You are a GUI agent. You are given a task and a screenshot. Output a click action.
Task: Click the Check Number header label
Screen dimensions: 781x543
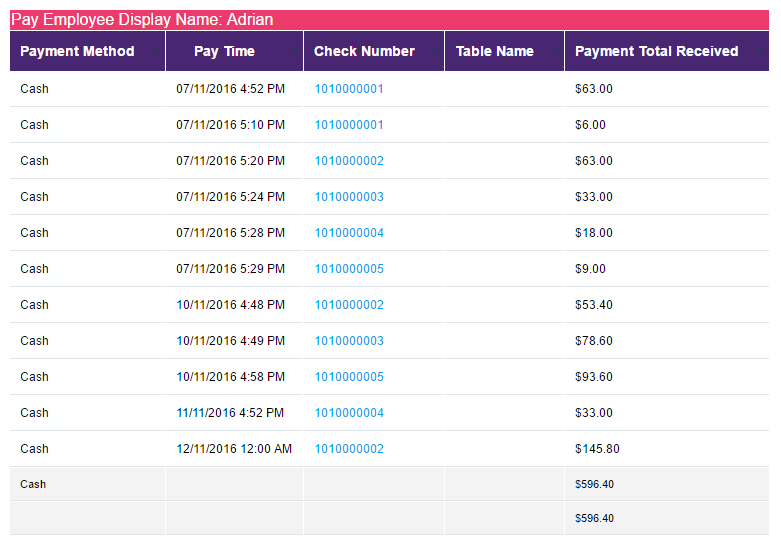(x=364, y=51)
